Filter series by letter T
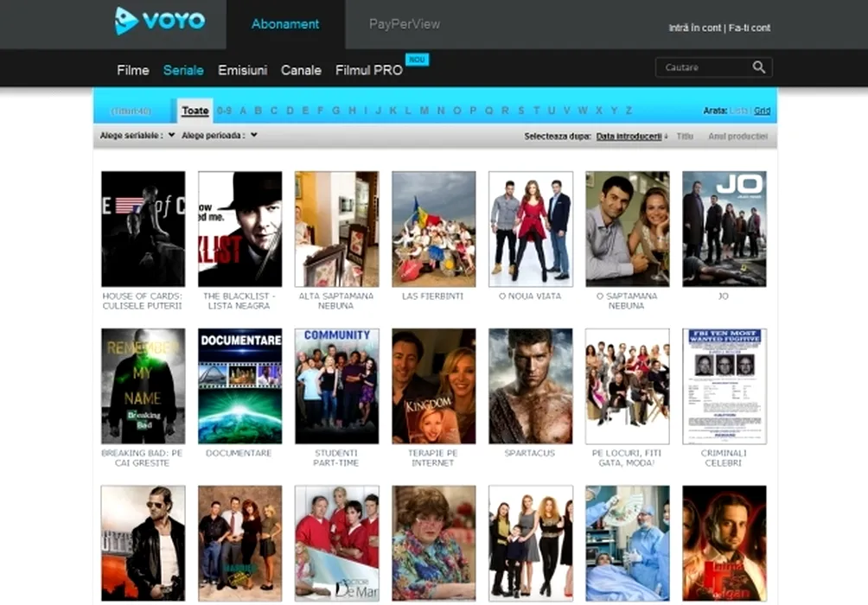 tap(536, 111)
